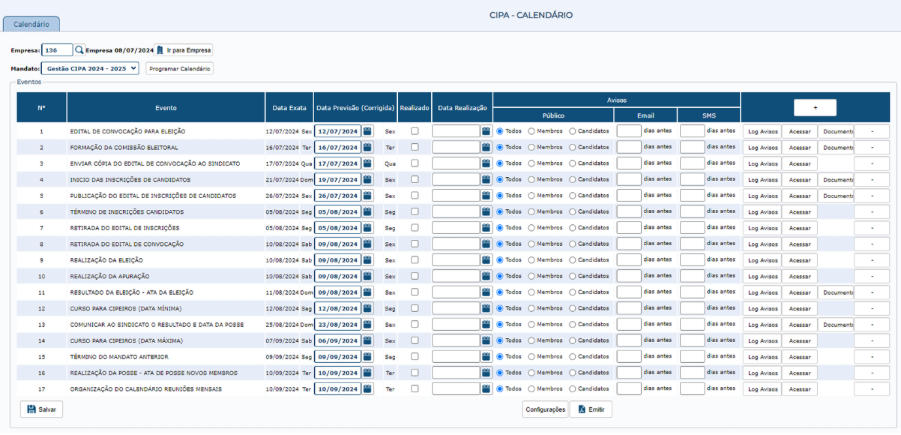901x435 pixels.
Task: Open Data Realização calendar icon for event 17
Action: (x=486, y=389)
